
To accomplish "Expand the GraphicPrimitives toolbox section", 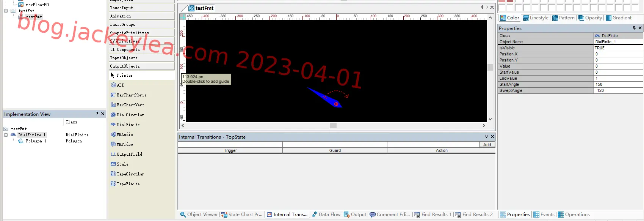I will (142, 33).
